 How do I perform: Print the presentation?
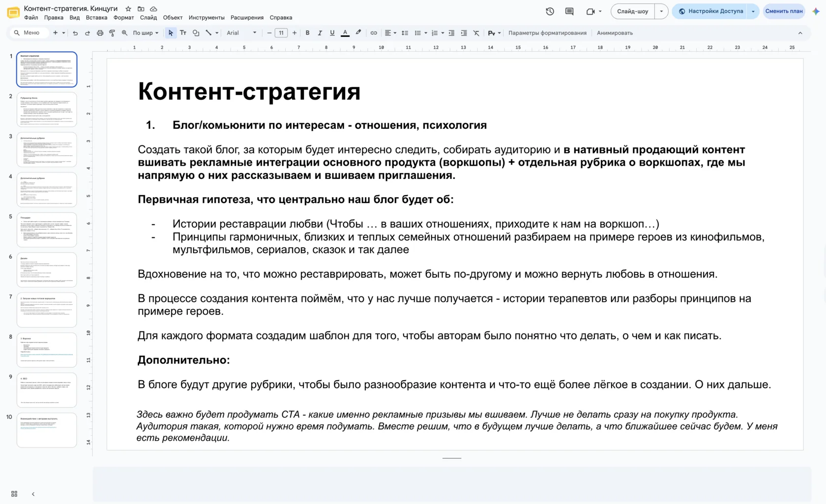[100, 33]
